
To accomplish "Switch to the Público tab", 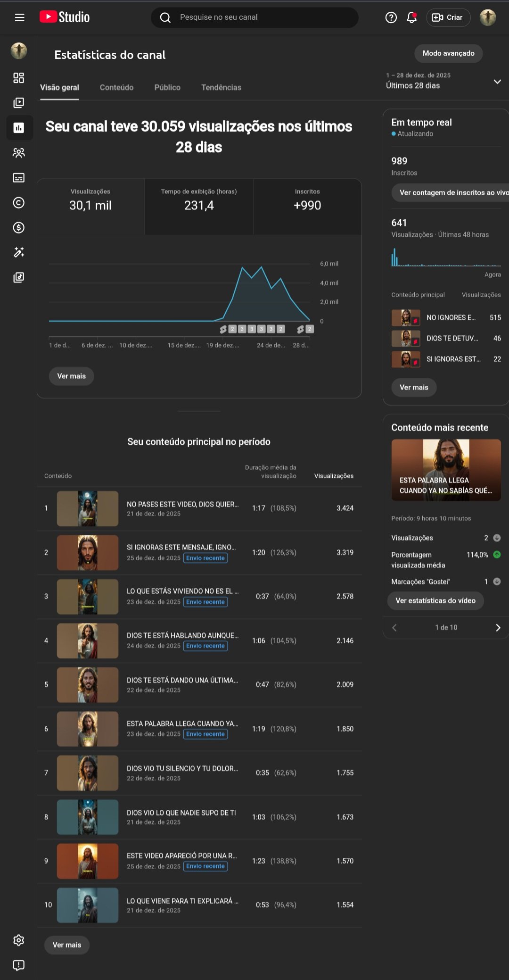I will tap(167, 88).
